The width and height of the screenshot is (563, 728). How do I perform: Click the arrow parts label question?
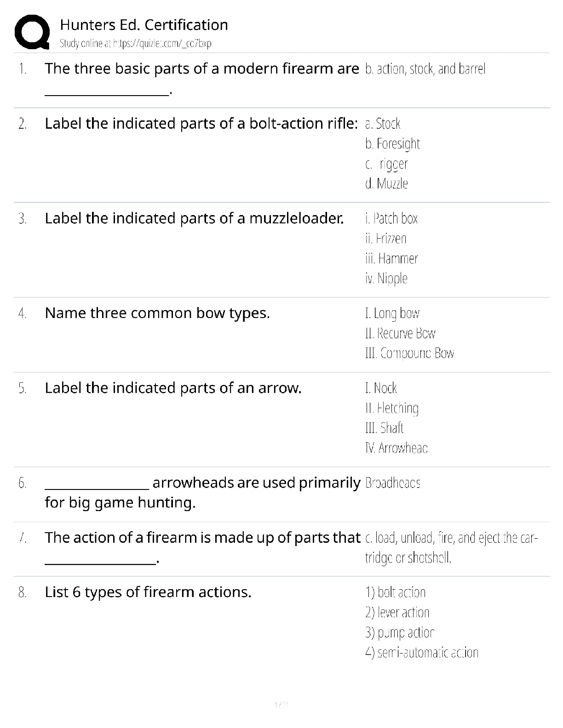pyautogui.click(x=173, y=388)
